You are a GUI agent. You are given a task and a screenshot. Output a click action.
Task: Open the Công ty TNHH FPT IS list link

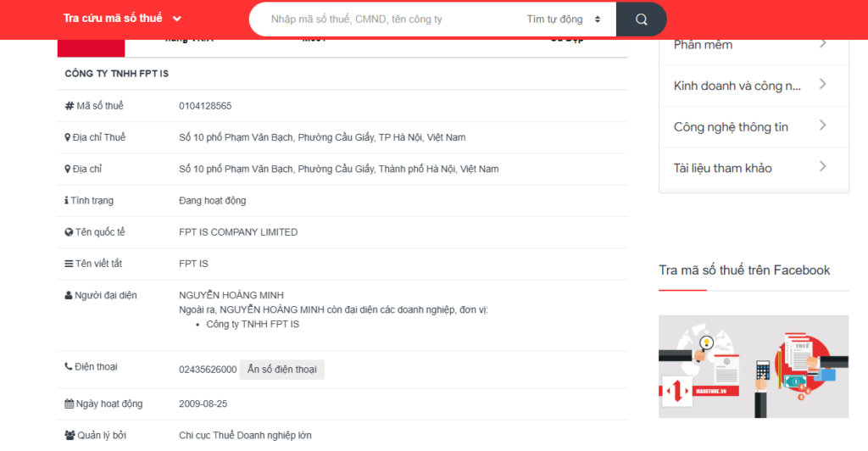click(x=253, y=324)
